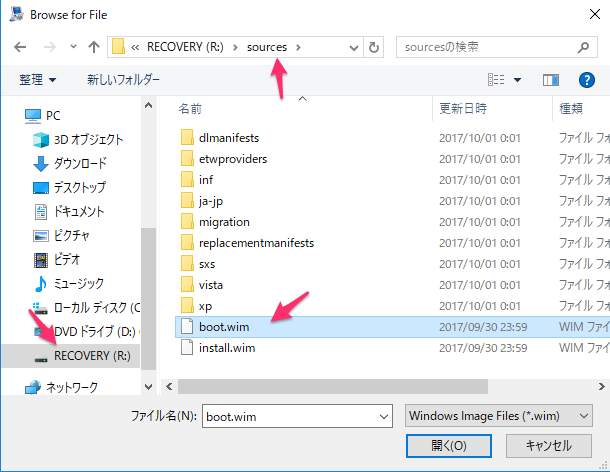
Task: Click sidebar scrollbar down arrow
Action: point(148,387)
